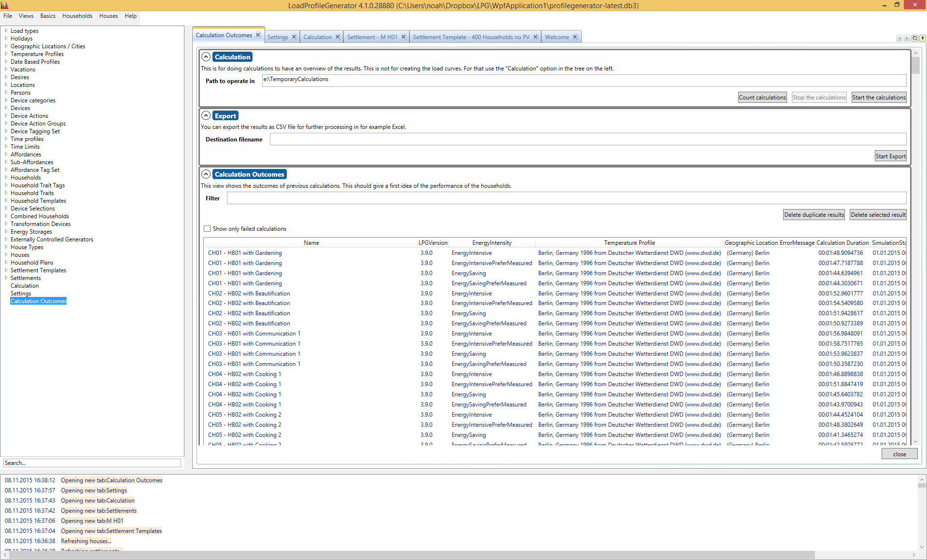This screenshot has height=560, width=927.
Task: Select Settings item in tree
Action: pyautogui.click(x=21, y=294)
